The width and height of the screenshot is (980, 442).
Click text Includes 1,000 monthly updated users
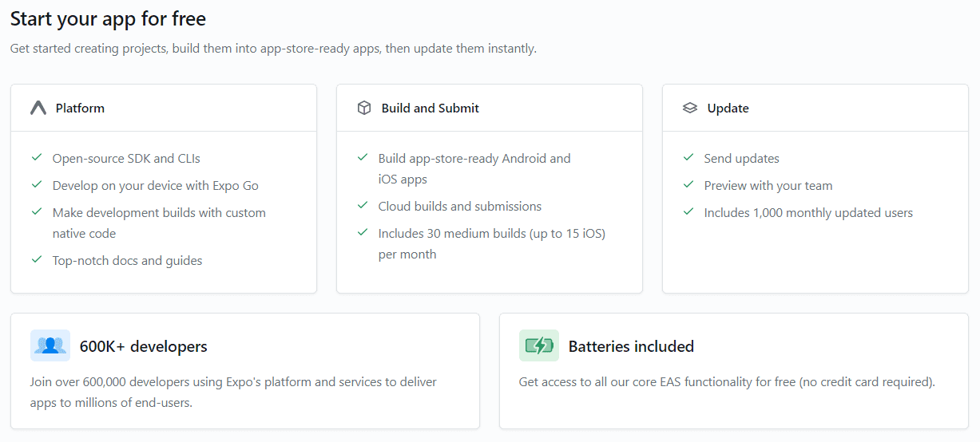click(x=808, y=213)
